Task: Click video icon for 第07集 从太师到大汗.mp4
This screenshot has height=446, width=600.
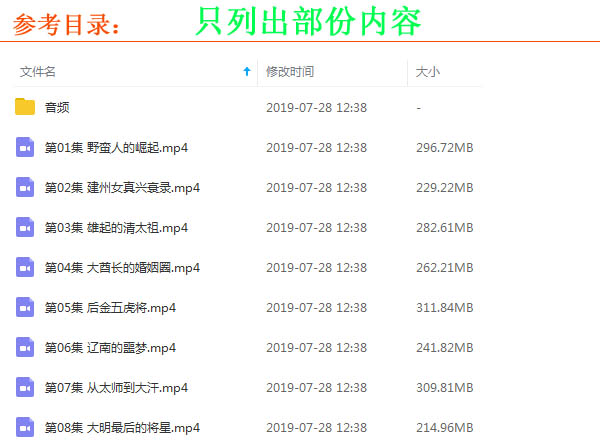Action: click(25, 387)
